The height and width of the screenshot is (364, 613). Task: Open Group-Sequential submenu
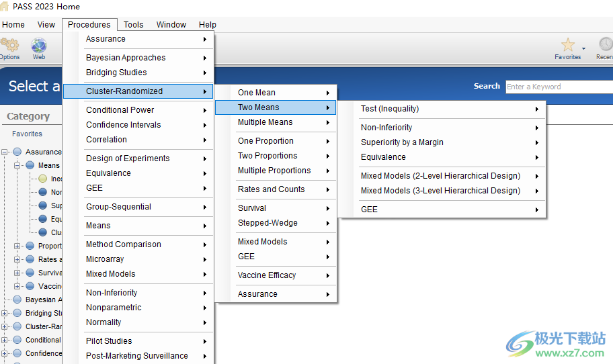pyautogui.click(x=138, y=207)
